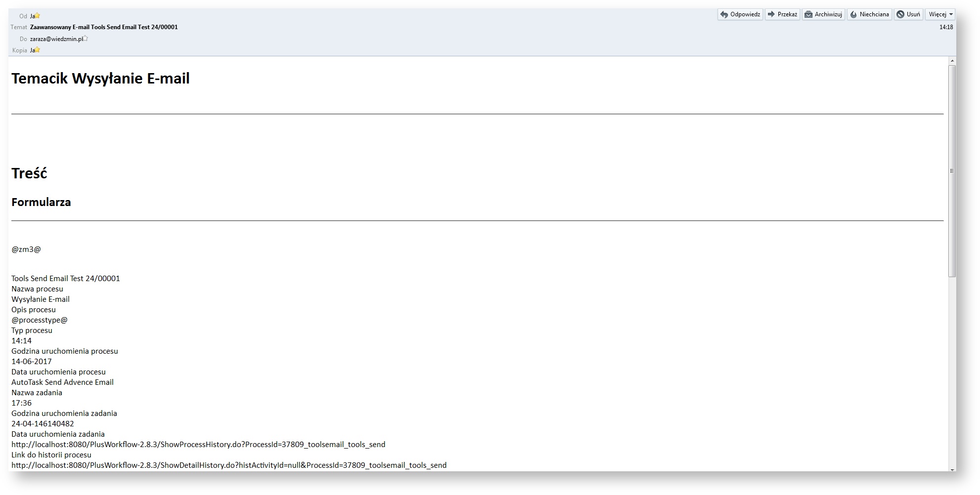Open the ShowProcessHistory.do process history link
This screenshot has height=495, width=980.
[198, 444]
